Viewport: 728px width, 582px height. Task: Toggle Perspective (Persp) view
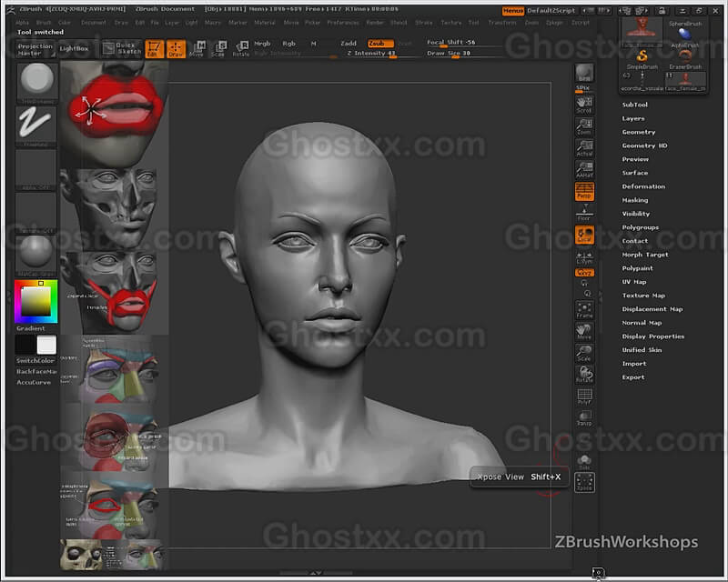(584, 191)
